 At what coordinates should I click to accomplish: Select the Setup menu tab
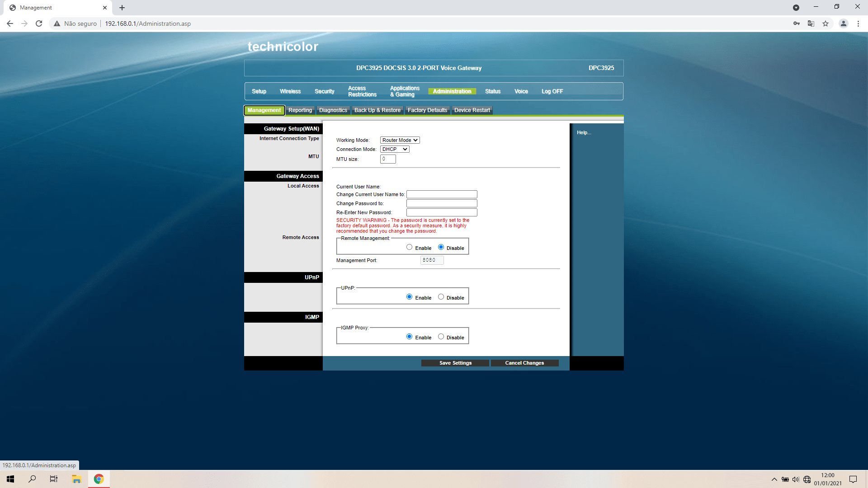[258, 91]
